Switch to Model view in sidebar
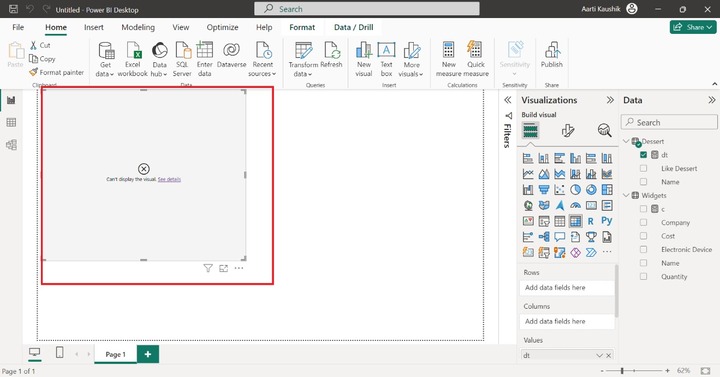Screen dimensions: 720x377 pyautogui.click(x=11, y=145)
